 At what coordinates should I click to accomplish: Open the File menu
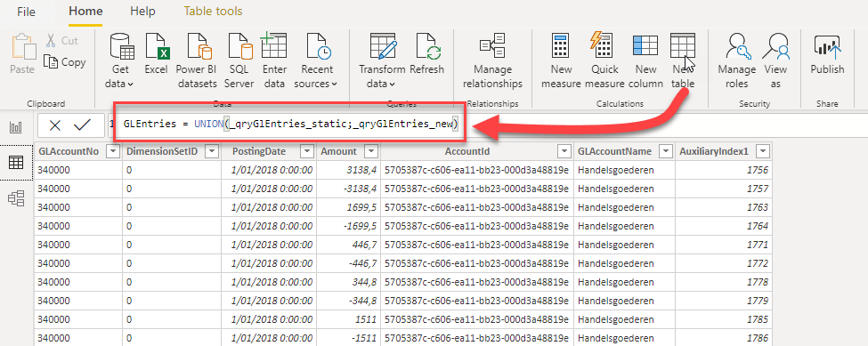click(x=26, y=12)
